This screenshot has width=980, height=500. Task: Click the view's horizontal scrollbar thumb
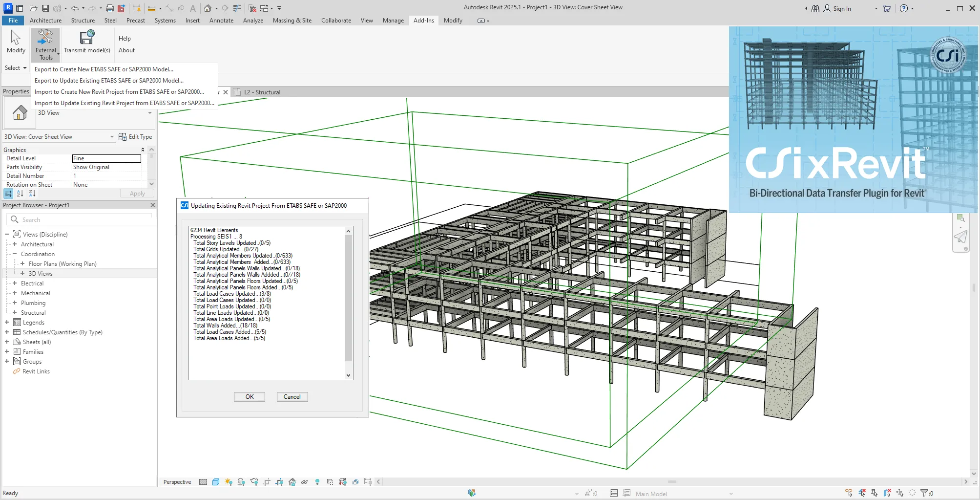pyautogui.click(x=672, y=482)
